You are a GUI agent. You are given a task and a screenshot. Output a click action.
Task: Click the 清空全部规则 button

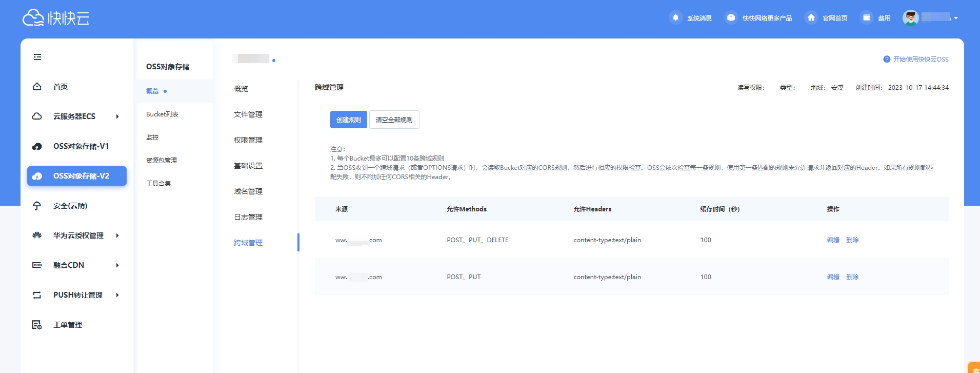394,120
